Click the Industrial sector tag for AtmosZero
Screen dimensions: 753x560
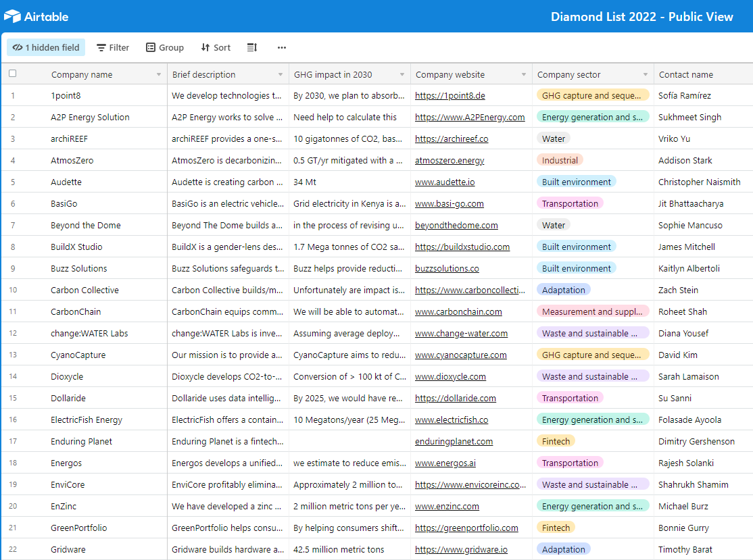(x=560, y=160)
